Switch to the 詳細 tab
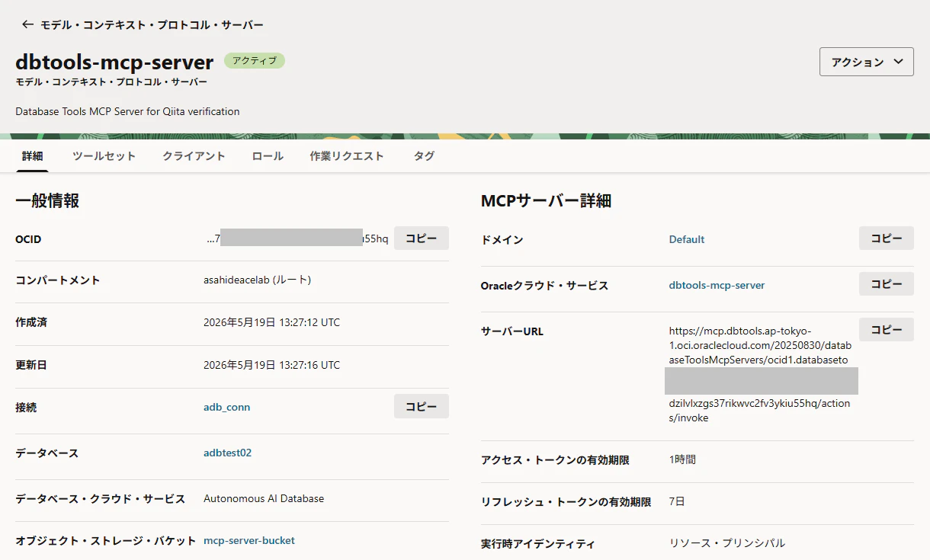 tap(32, 156)
